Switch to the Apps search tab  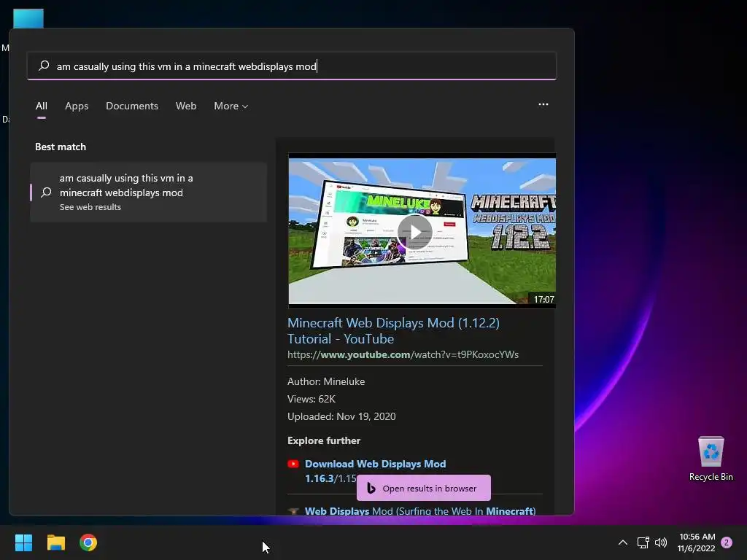(x=77, y=106)
